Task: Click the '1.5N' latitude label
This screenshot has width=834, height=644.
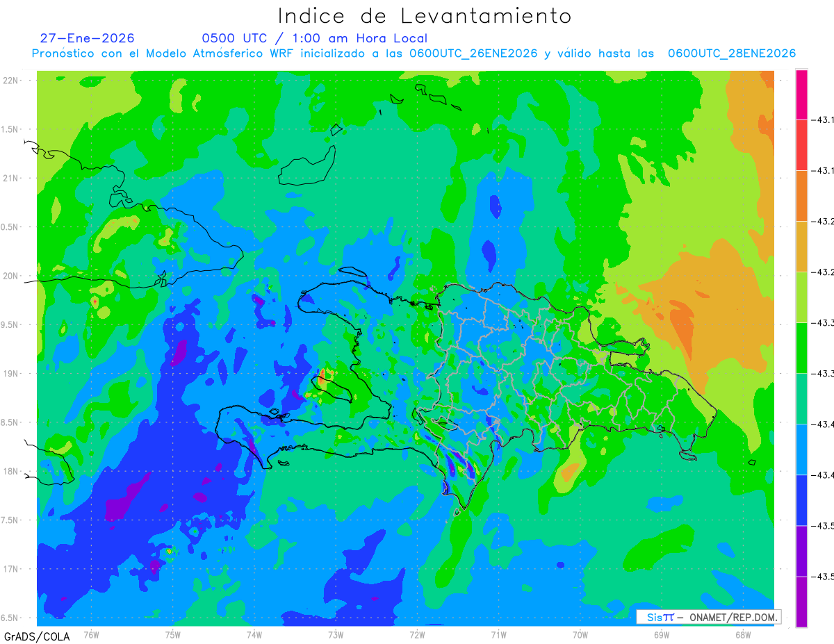Action: click(10, 129)
